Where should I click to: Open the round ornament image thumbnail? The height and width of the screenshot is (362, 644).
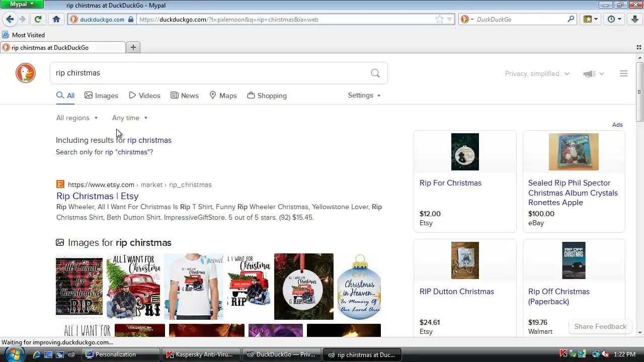(304, 287)
